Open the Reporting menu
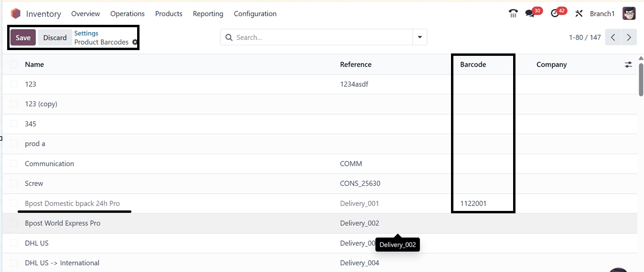The image size is (644, 272). coord(208,14)
